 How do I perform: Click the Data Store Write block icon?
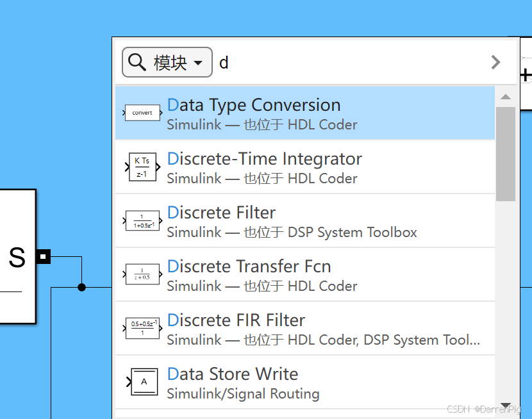142,382
